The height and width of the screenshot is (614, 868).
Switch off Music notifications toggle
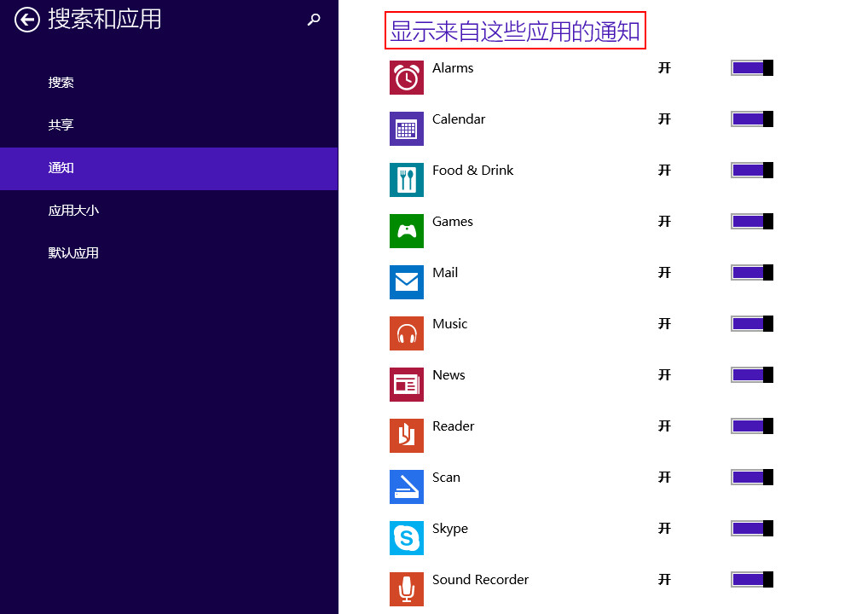(x=752, y=324)
